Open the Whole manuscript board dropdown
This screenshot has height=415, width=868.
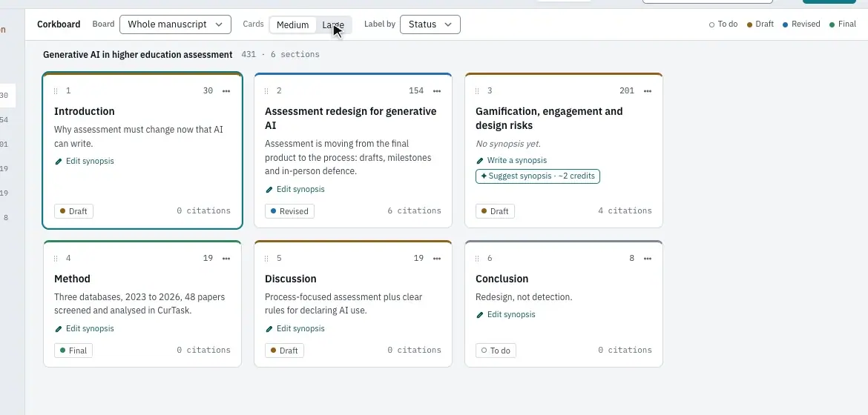click(176, 24)
